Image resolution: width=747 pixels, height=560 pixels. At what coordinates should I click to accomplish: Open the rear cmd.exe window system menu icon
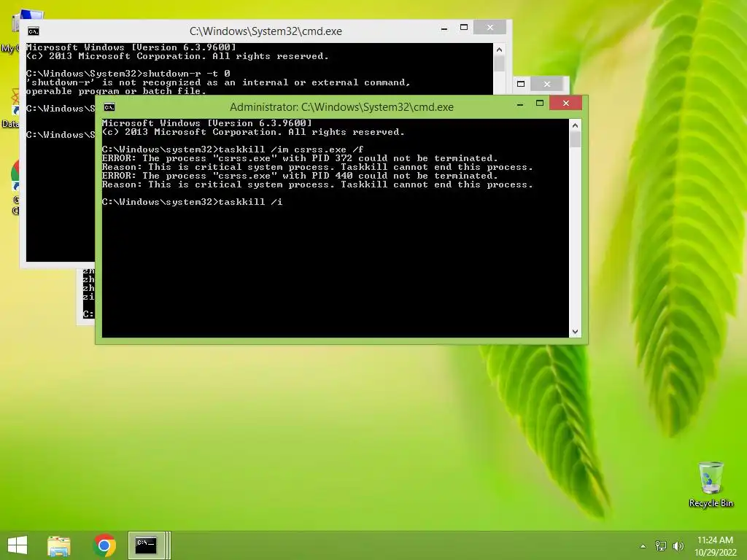[34, 31]
